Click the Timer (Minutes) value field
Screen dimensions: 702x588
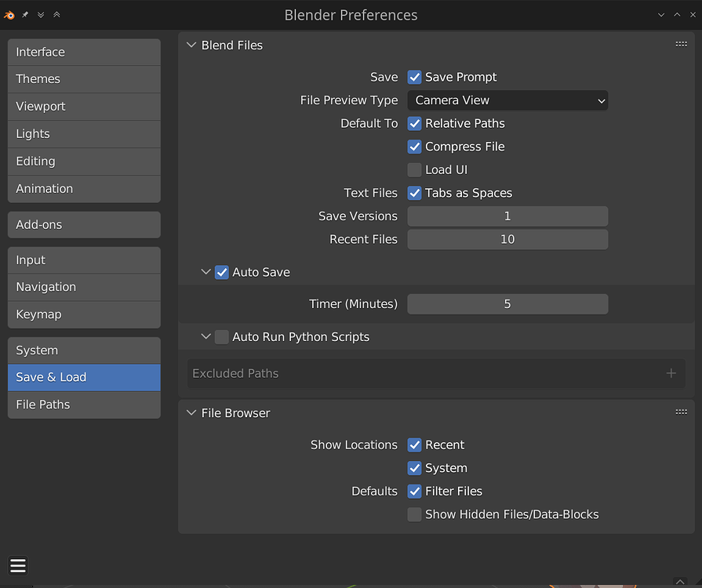tap(507, 304)
